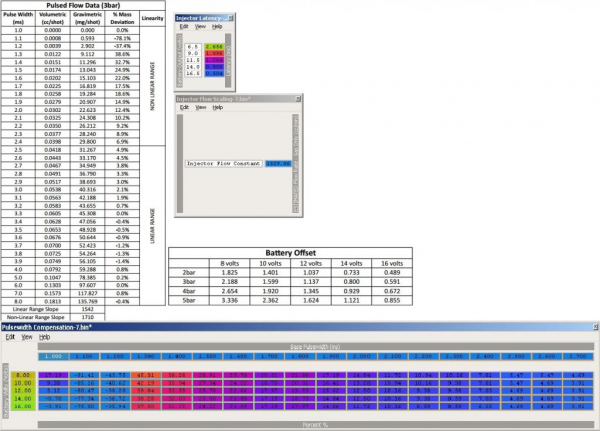This screenshot has width=600, height=431.
Task: Open View menu in Pulsewidth Compensation window
Action: click(x=27, y=338)
